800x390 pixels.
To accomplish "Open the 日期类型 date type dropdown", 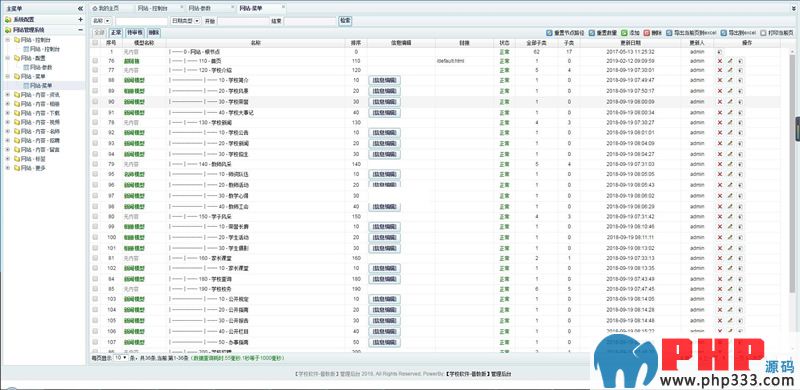I will [185, 21].
